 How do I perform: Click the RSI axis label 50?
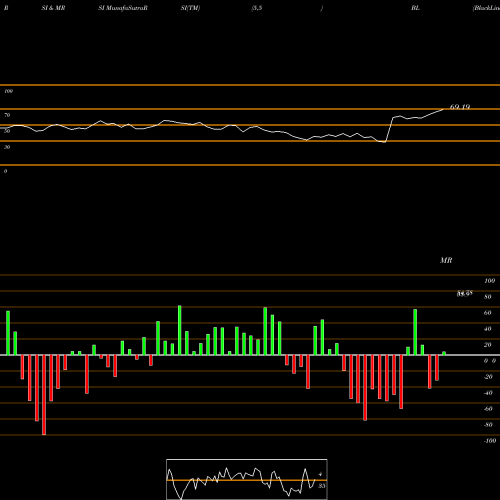coord(7,131)
